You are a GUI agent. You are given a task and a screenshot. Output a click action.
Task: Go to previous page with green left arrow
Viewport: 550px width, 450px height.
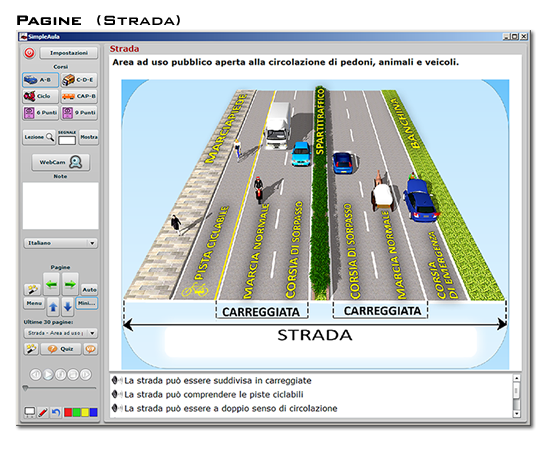[x=52, y=284]
